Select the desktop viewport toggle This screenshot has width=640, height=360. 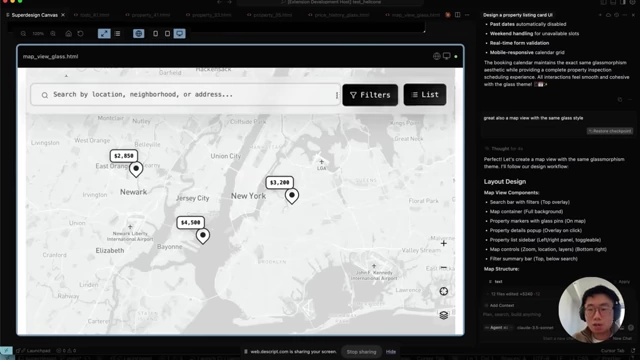point(180,33)
